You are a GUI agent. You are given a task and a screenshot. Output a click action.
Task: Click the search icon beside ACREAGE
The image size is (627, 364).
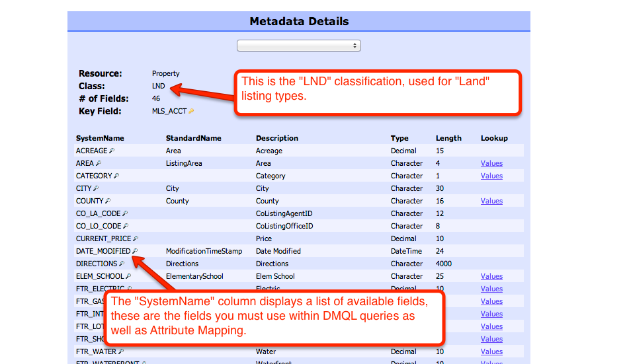pyautogui.click(x=112, y=151)
